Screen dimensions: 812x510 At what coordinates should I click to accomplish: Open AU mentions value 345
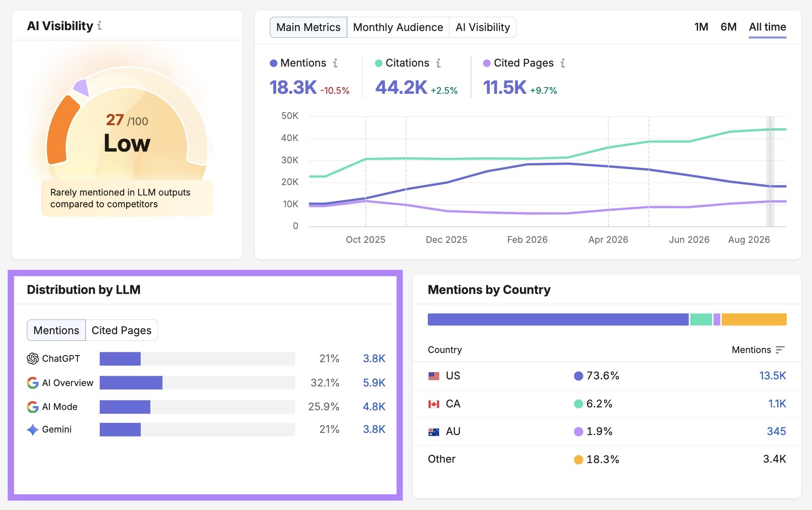[x=776, y=432]
